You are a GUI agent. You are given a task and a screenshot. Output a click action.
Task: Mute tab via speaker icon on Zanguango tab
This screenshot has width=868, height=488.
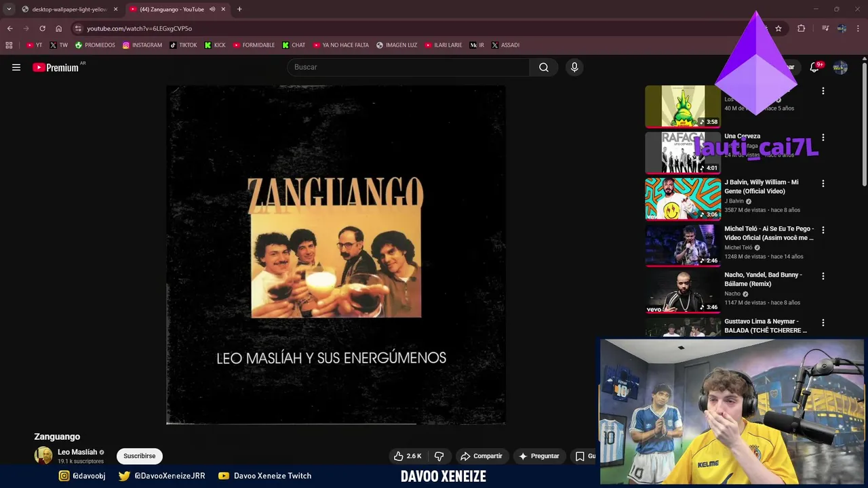tap(212, 9)
